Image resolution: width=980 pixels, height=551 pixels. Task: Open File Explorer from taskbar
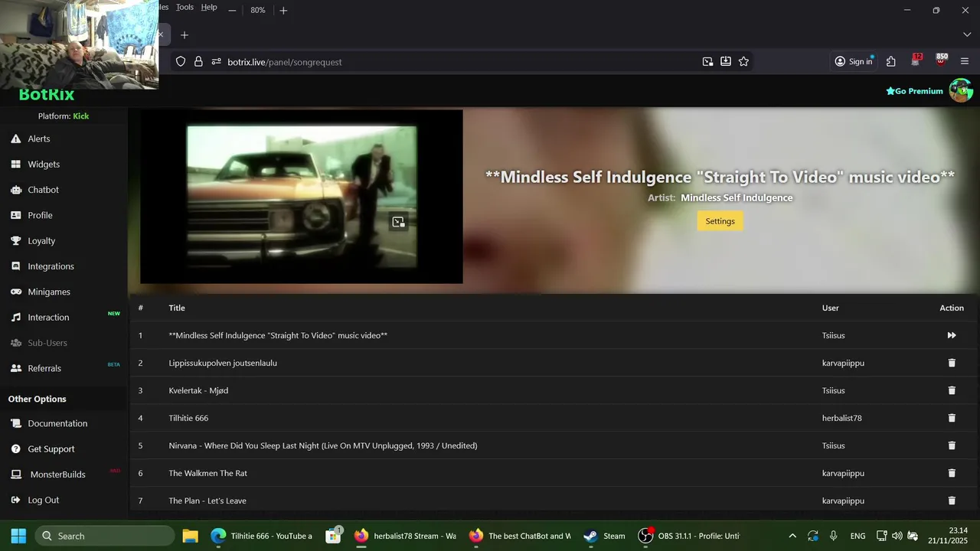[190, 536]
